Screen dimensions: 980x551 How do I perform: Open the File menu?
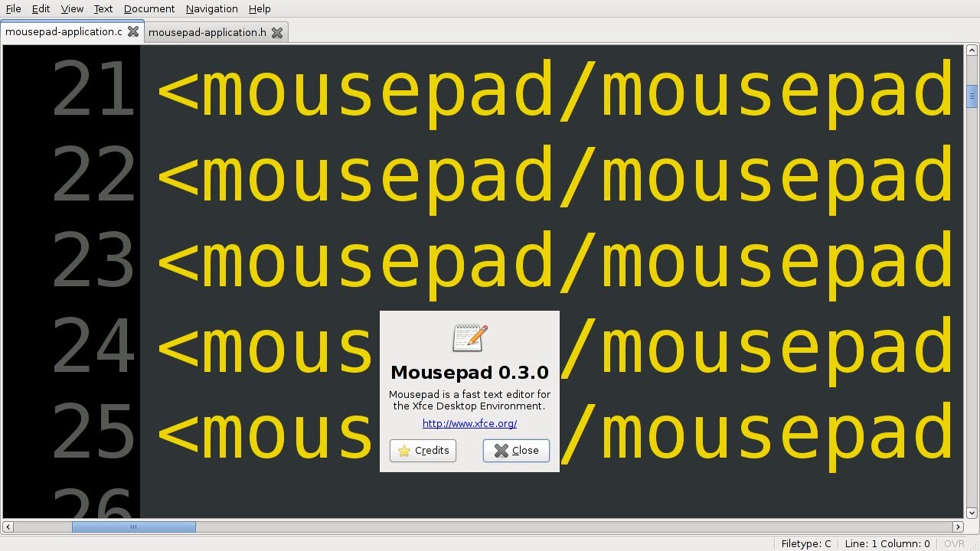(x=13, y=8)
